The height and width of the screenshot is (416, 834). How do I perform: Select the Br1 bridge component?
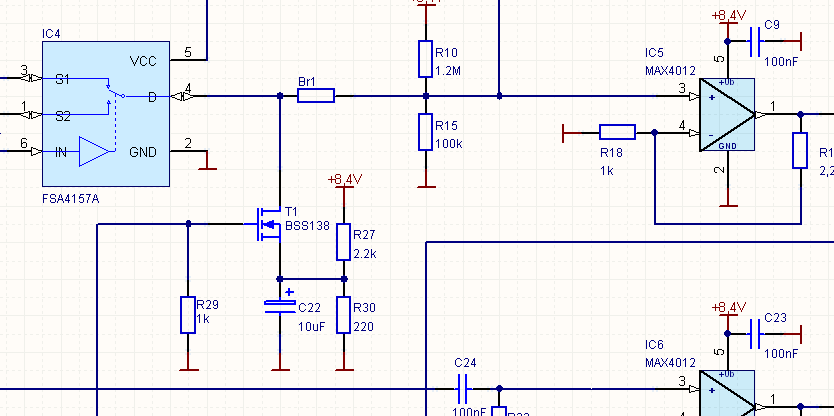pyautogui.click(x=316, y=96)
